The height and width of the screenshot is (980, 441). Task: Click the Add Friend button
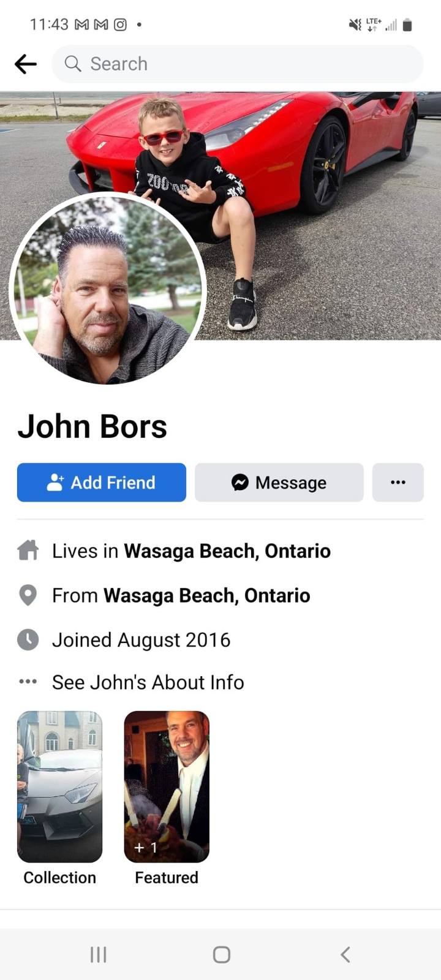(x=102, y=483)
